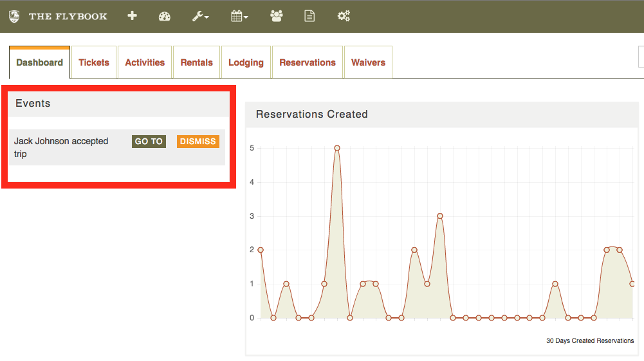This screenshot has height=361, width=644.
Task: Expand the calendar dropdown menu
Action: [x=239, y=17]
